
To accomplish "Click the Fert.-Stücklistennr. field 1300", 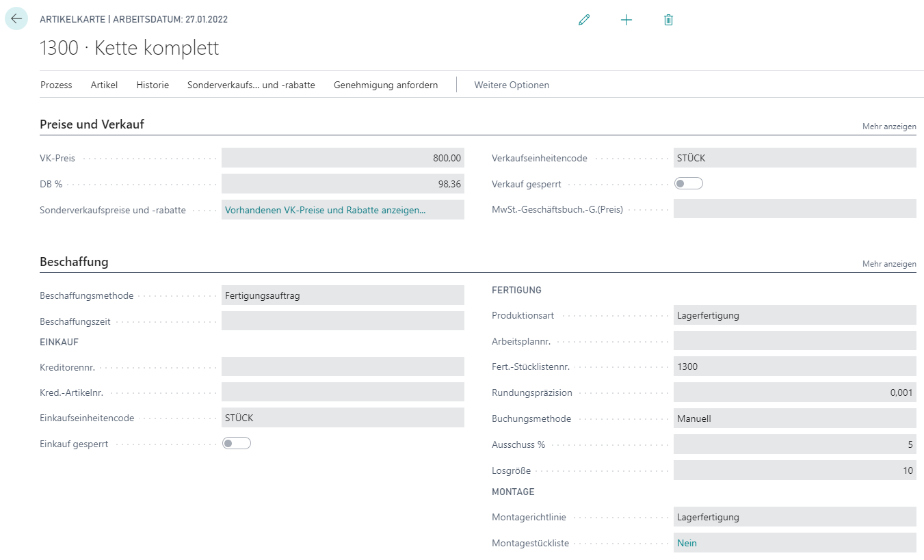I will pos(795,366).
